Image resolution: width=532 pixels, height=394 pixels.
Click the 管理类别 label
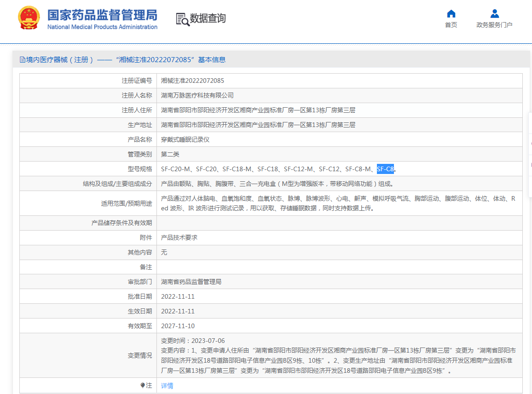pos(140,154)
